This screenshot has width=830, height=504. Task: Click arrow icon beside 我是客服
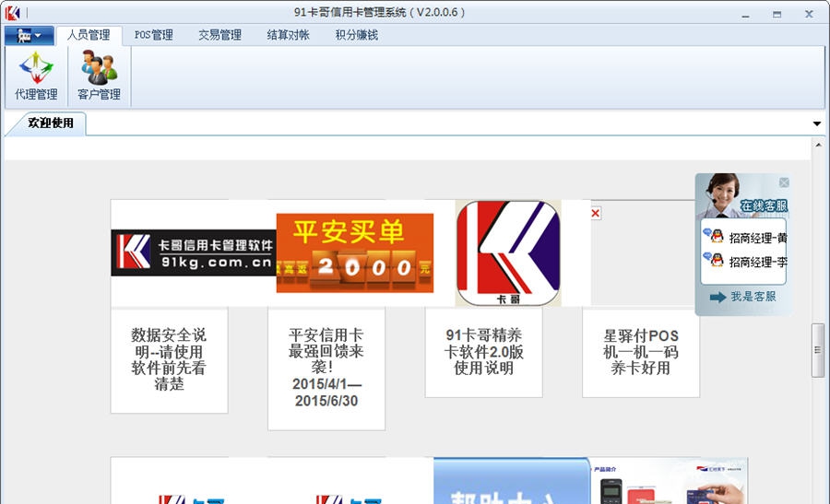coord(717,298)
